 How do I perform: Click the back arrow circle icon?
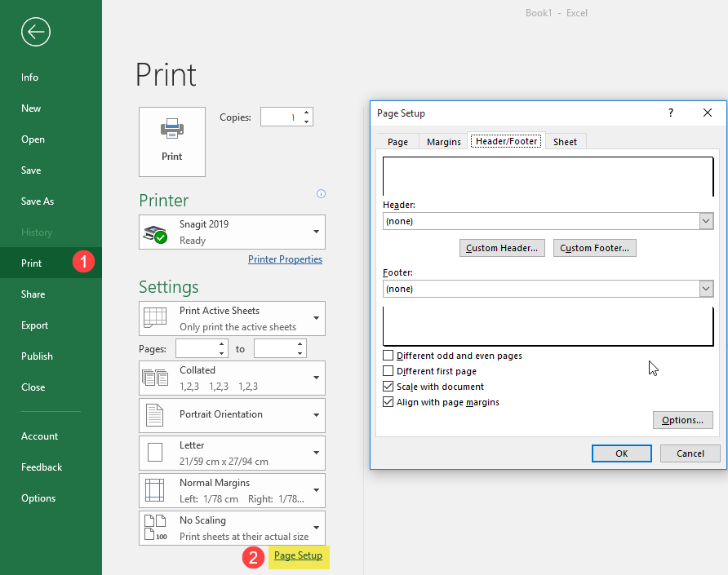pyautogui.click(x=36, y=32)
